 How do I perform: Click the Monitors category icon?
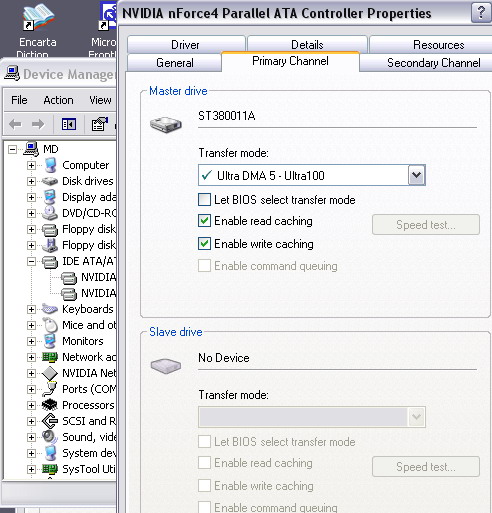50,341
